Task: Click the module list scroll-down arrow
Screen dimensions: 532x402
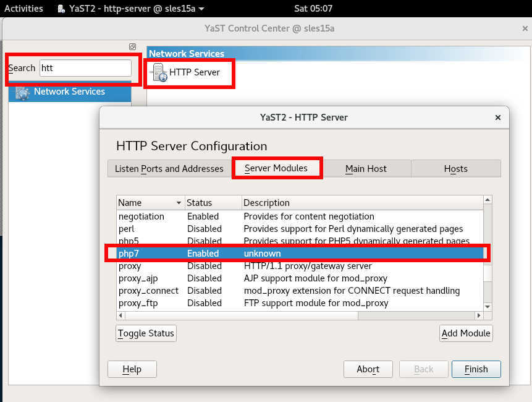Action: pyautogui.click(x=488, y=307)
